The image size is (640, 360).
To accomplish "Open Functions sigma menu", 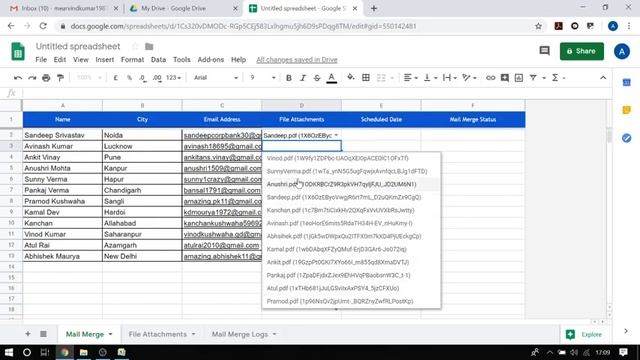I will (x=558, y=78).
